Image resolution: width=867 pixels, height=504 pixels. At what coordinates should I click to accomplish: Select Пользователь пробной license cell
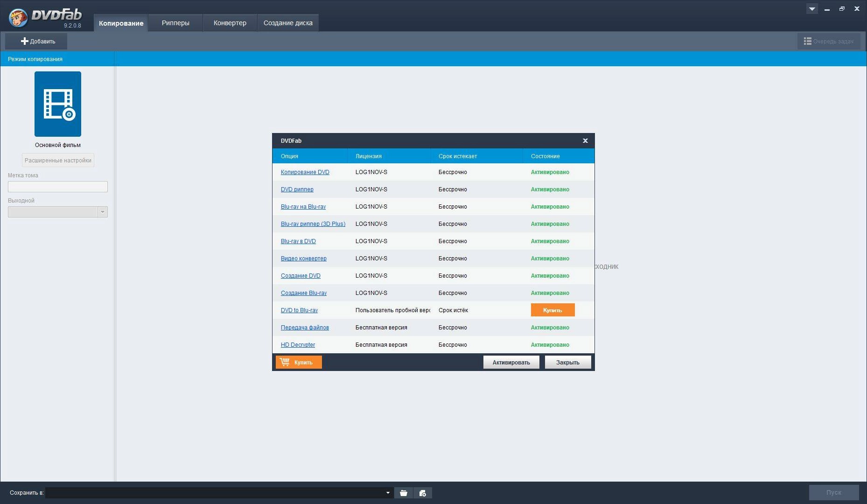click(x=393, y=310)
